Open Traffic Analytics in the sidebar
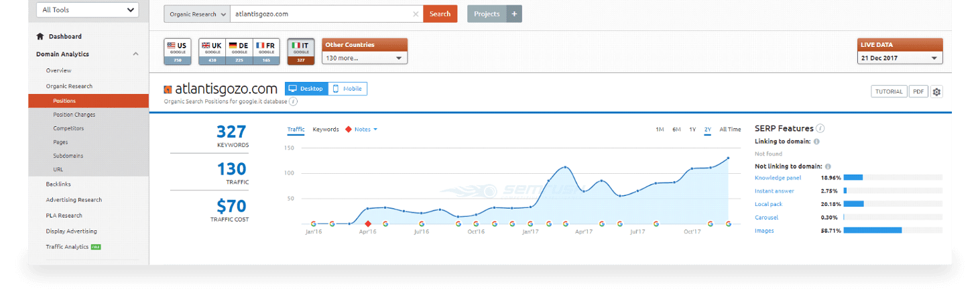Image resolution: width=980 pixels, height=300 pixels. 67,247
